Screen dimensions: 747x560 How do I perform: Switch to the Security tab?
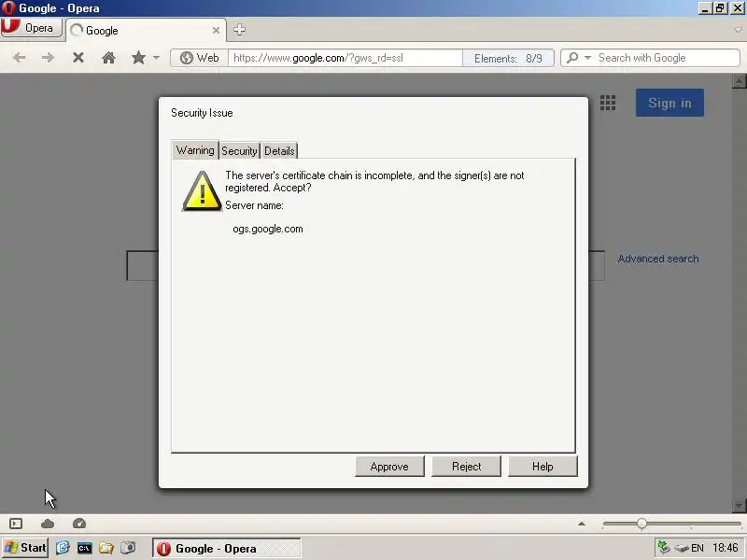pyautogui.click(x=239, y=151)
